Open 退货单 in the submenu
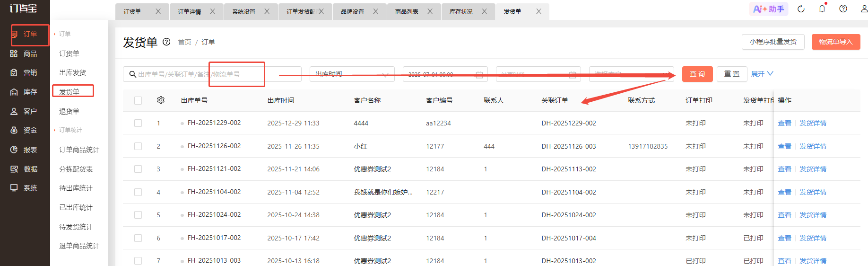868x266 pixels. (x=69, y=111)
